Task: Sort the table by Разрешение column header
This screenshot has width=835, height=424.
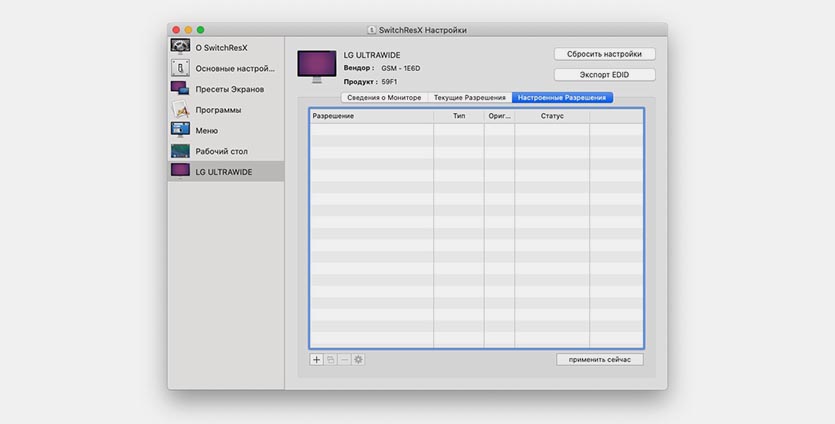Action: pos(371,116)
